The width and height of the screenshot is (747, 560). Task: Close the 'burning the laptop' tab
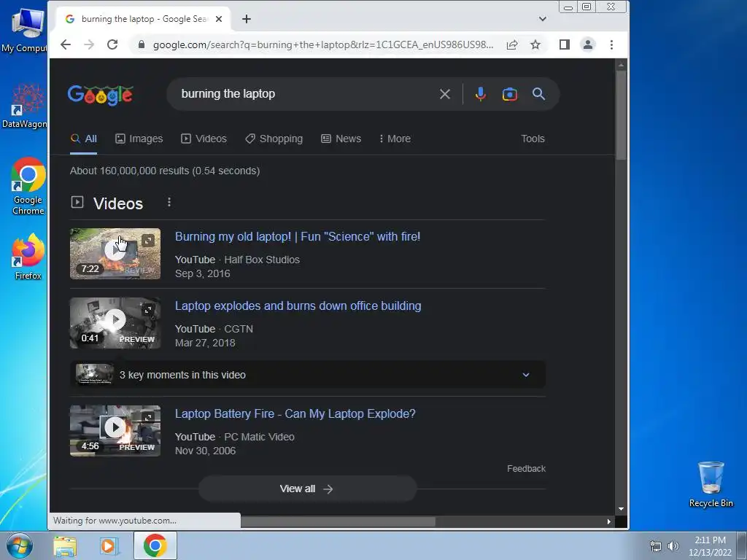pos(219,19)
